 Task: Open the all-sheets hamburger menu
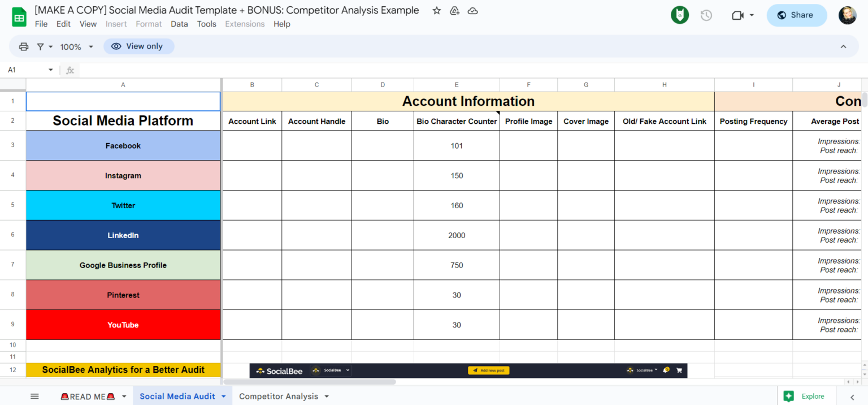coord(34,396)
